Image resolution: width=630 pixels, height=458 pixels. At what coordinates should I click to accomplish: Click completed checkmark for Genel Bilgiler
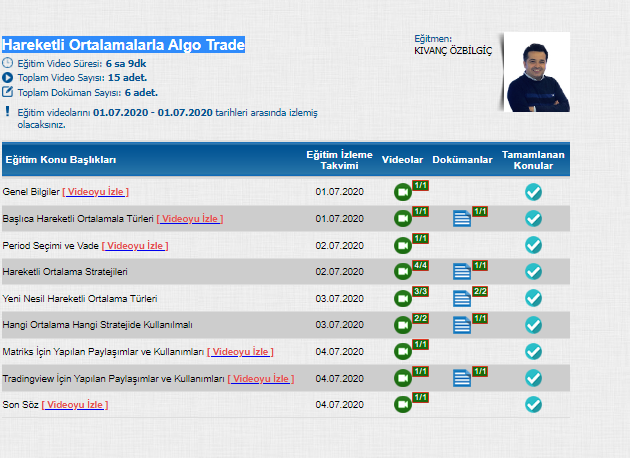tap(533, 192)
